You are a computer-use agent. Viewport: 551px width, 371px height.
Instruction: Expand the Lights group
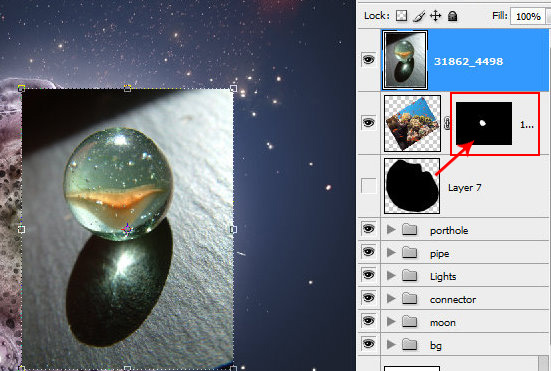point(391,275)
